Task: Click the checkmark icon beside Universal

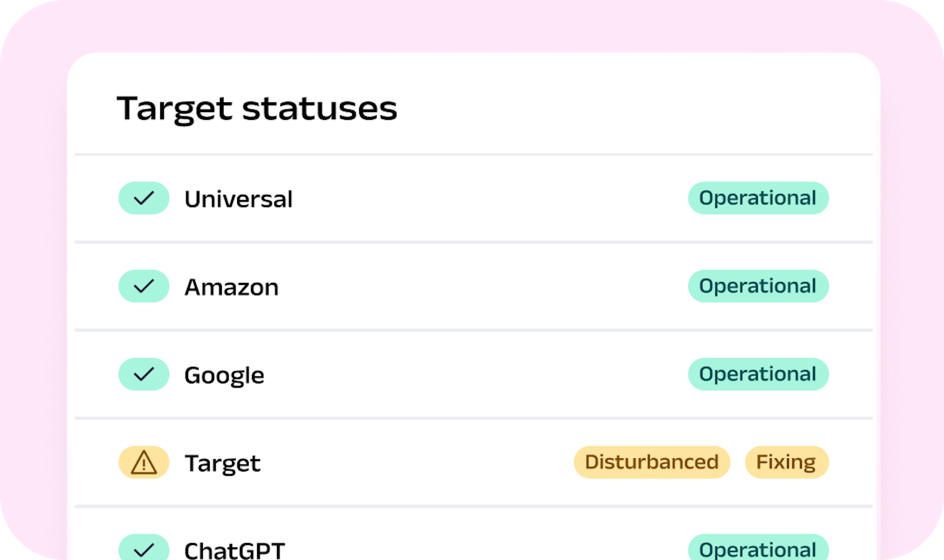Action: point(144,198)
